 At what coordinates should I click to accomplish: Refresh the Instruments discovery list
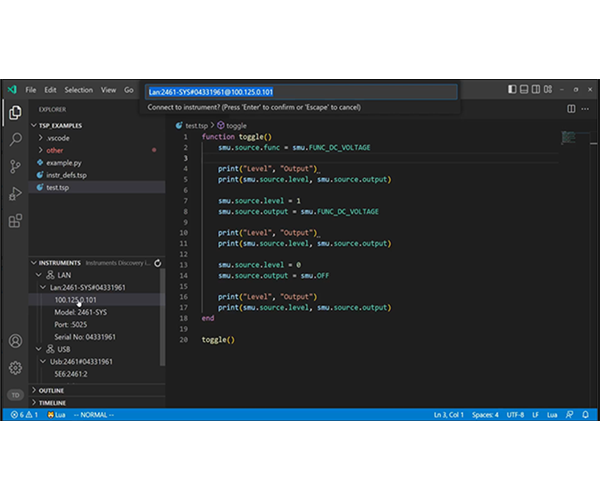tap(159, 262)
